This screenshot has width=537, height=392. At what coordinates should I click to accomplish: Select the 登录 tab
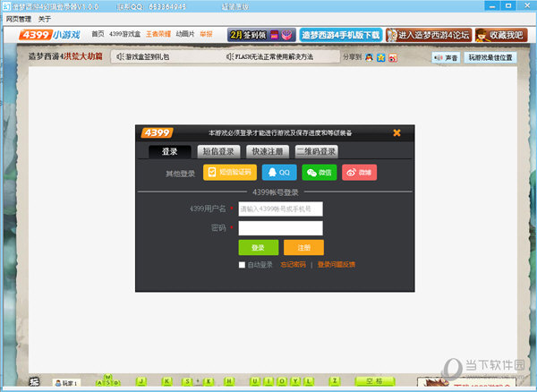click(170, 151)
